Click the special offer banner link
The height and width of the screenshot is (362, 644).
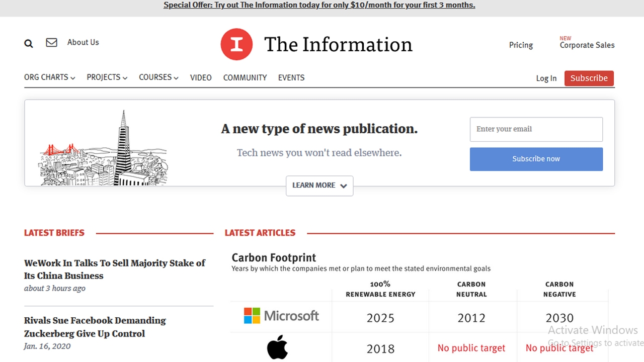(x=319, y=5)
